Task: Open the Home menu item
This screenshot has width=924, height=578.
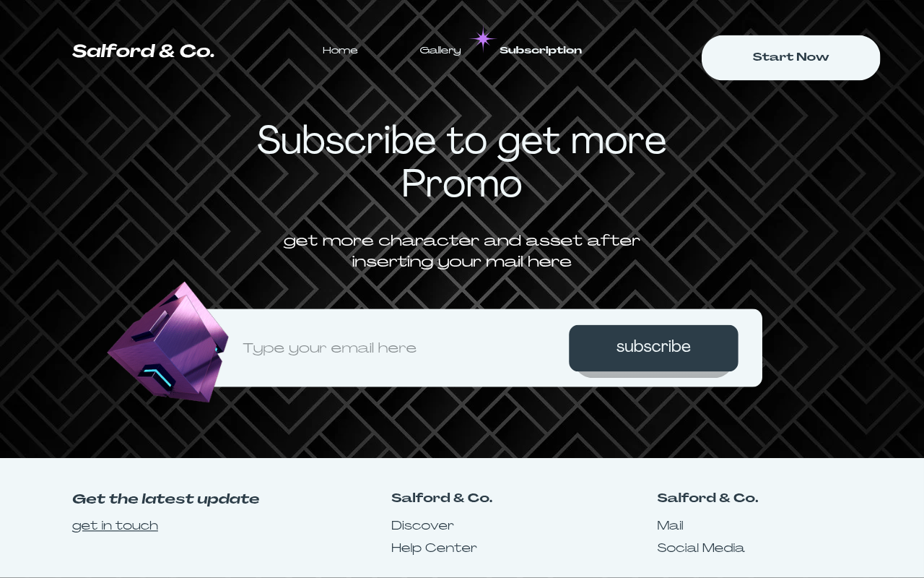Action: coord(340,51)
